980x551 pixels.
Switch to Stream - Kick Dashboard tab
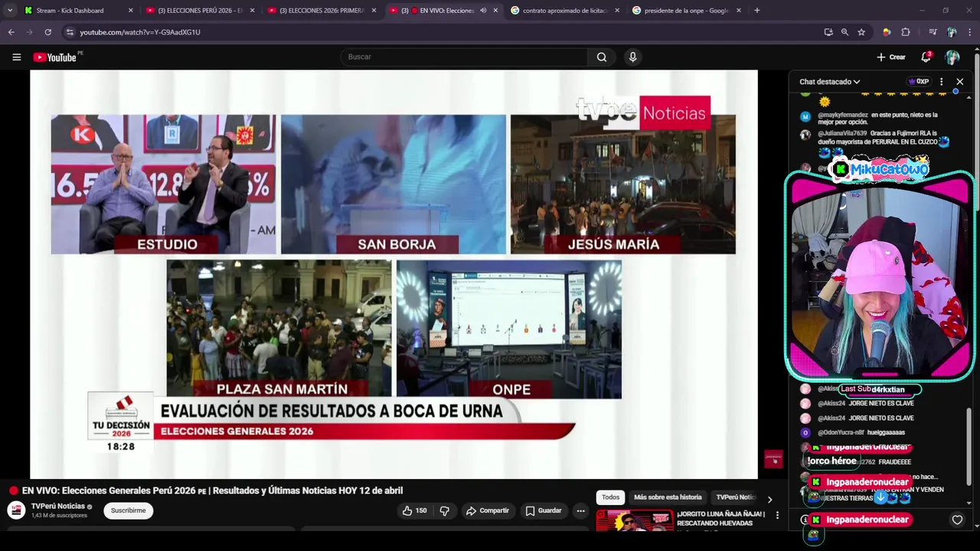[77, 11]
